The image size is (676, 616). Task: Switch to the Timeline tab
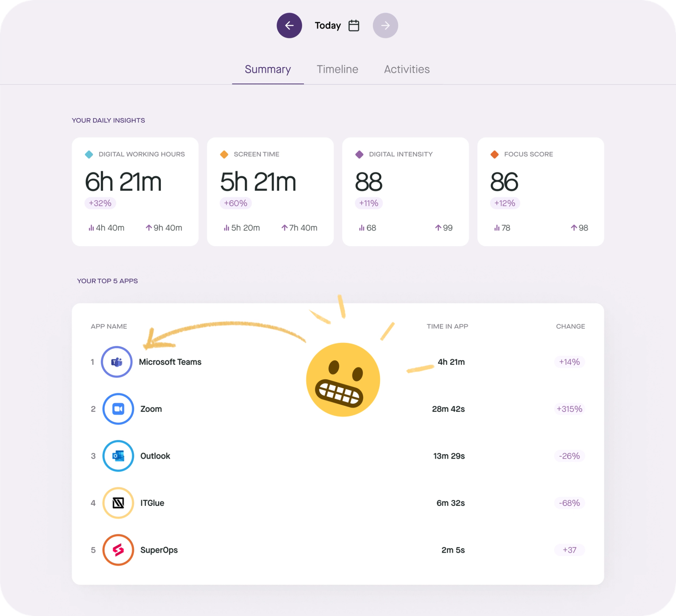pyautogui.click(x=337, y=69)
